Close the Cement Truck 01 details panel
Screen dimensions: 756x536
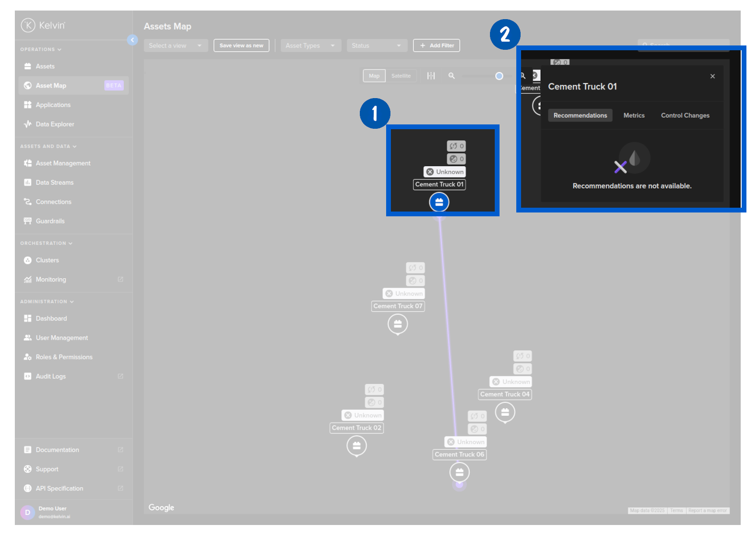point(712,76)
